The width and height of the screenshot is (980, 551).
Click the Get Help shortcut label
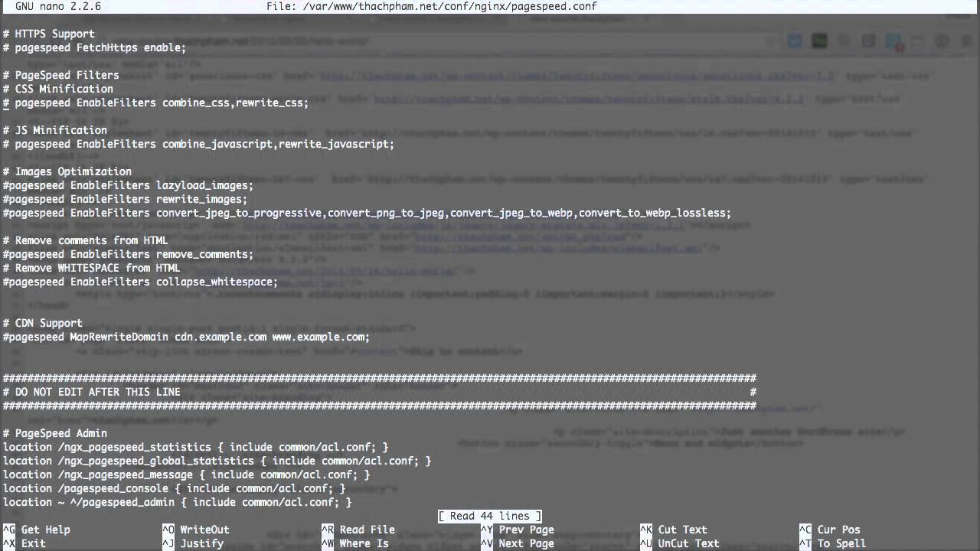tap(45, 530)
